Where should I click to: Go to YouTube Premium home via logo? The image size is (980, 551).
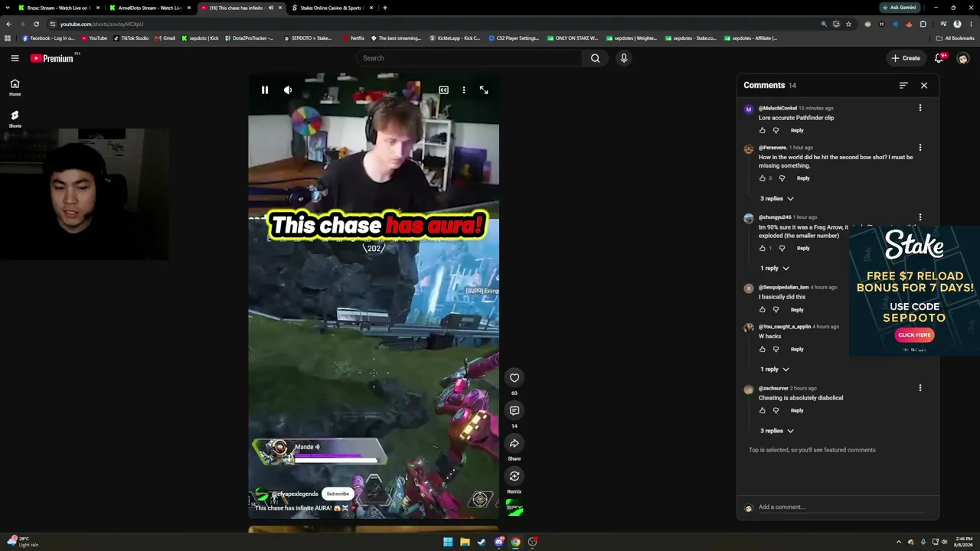[x=52, y=58]
